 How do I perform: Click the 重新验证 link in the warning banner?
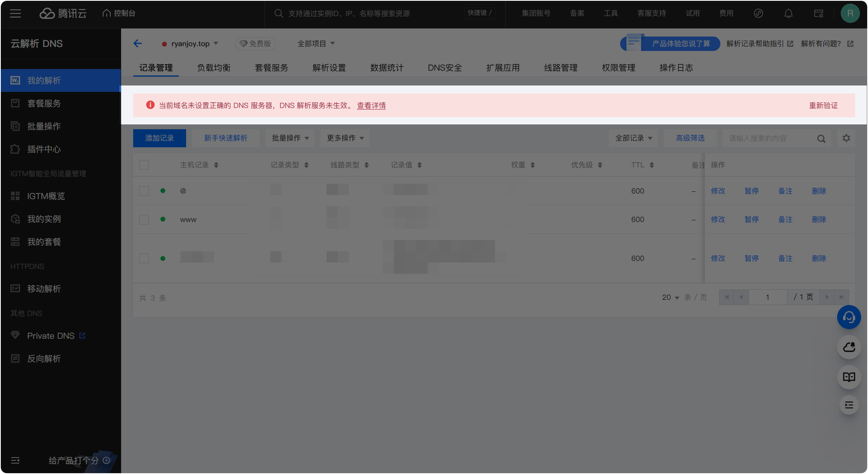(823, 105)
